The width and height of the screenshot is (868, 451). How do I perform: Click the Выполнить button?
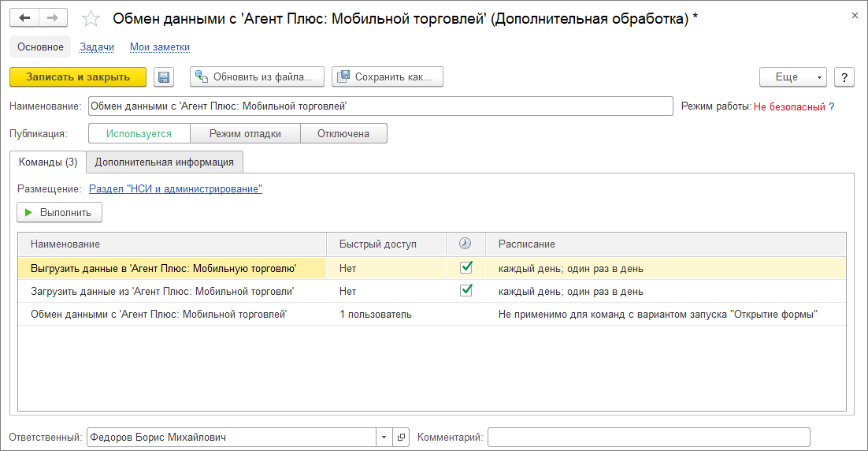tap(59, 212)
